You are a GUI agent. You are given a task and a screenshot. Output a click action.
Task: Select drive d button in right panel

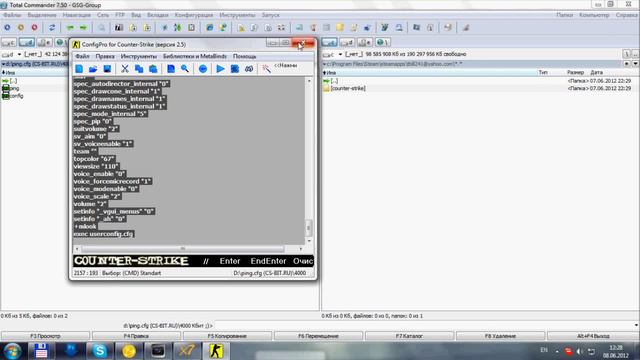pyautogui.click(x=347, y=42)
